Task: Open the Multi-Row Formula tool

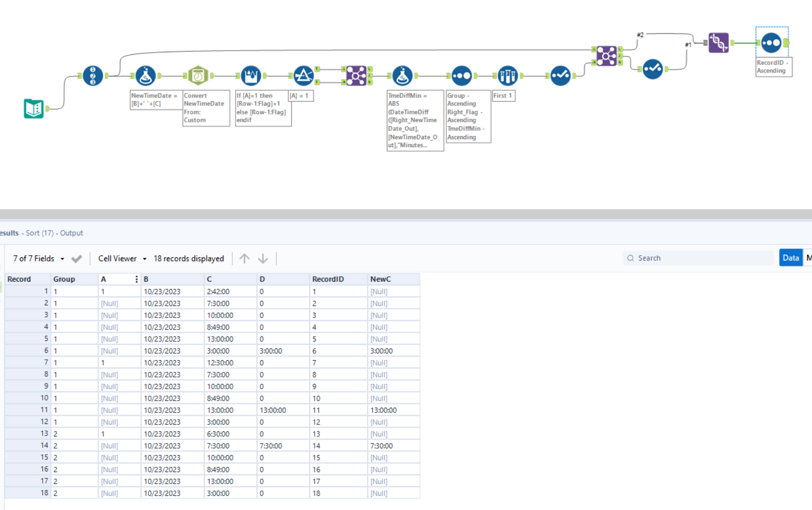Action: pos(250,75)
